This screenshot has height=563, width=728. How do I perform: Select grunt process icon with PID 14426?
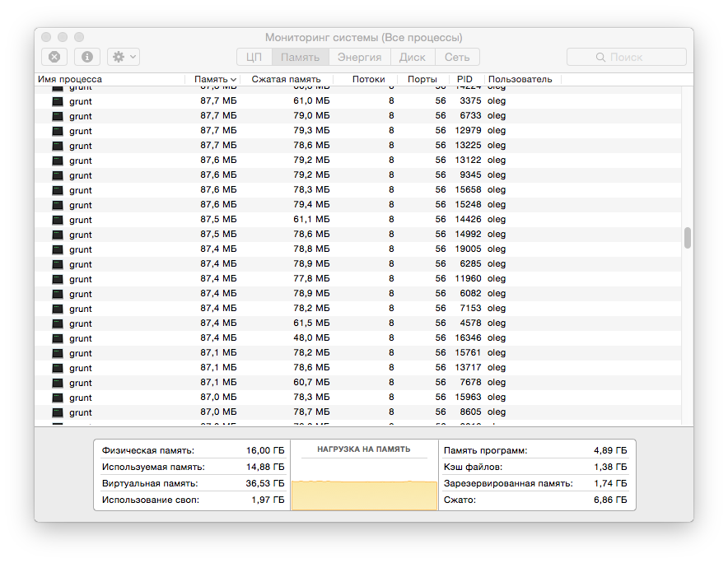(x=58, y=220)
